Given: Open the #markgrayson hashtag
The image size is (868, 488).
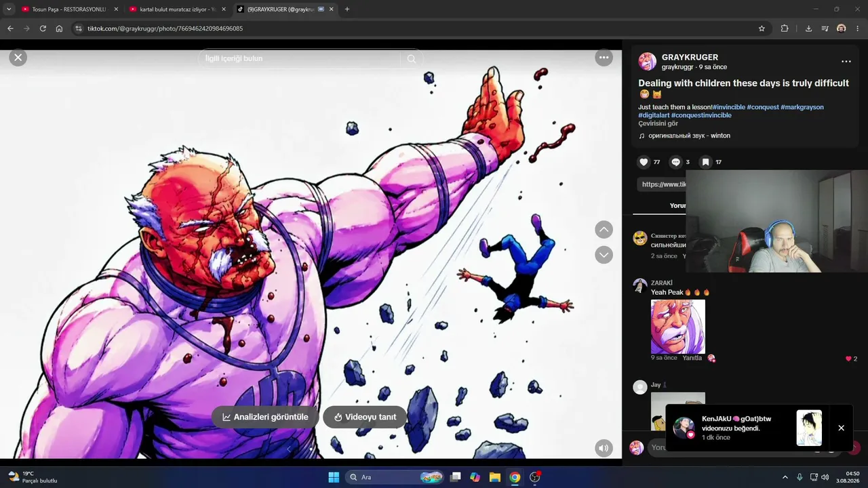Looking at the screenshot, I should point(802,107).
